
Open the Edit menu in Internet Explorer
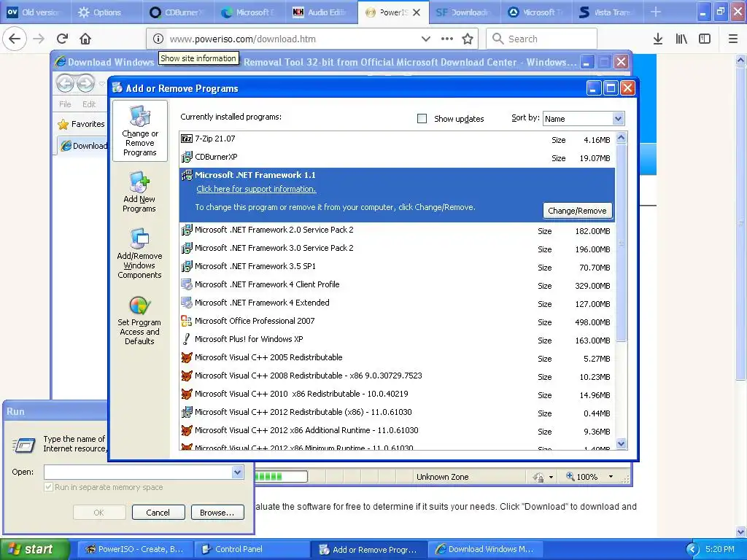click(x=89, y=104)
